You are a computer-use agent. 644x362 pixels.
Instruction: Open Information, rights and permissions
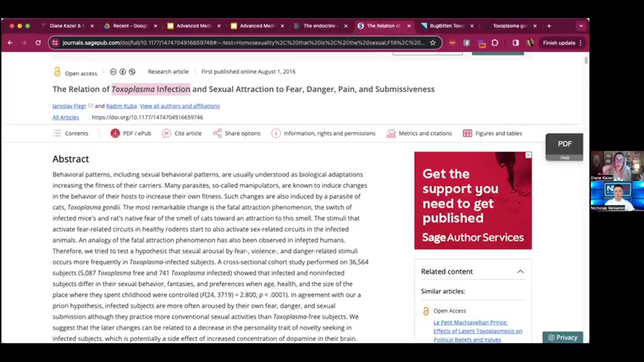[x=324, y=133]
